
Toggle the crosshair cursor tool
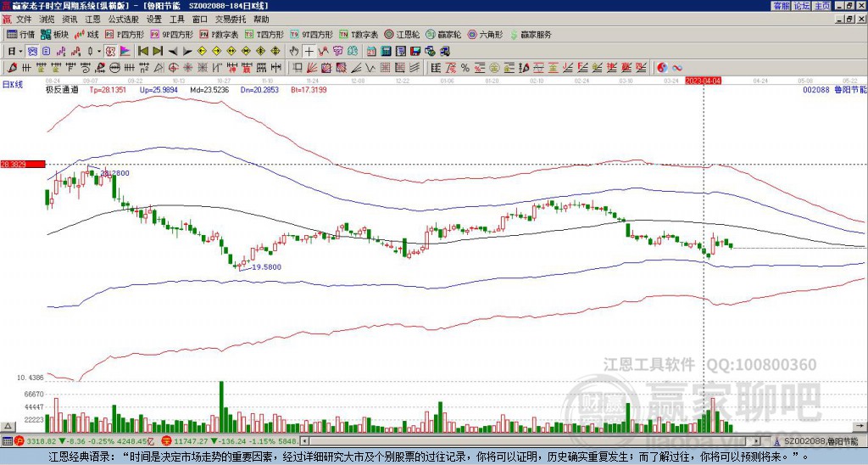coord(309,52)
